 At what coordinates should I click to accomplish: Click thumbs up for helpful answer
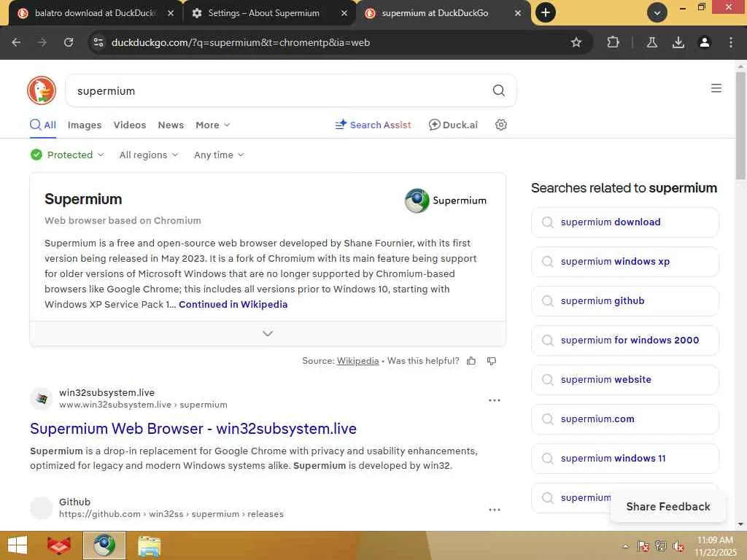471,361
